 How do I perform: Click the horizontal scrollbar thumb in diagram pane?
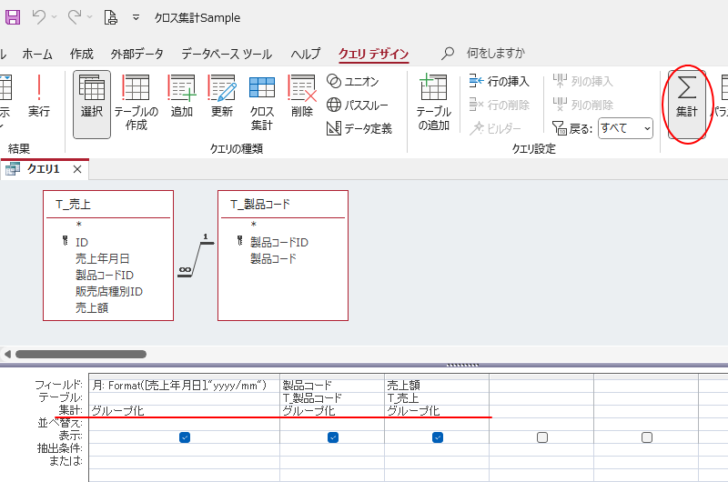coord(81,354)
